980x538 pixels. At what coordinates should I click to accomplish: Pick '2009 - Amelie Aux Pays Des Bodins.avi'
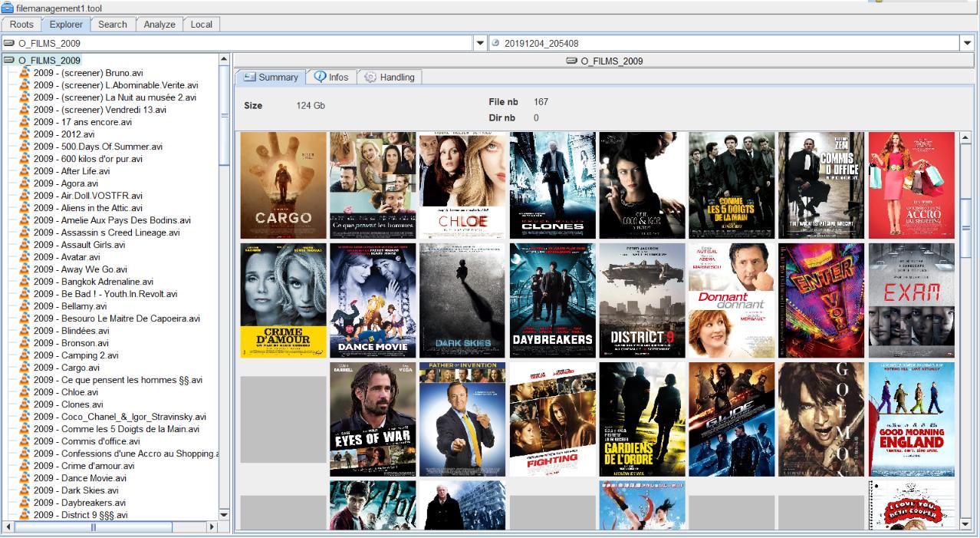pyautogui.click(x=112, y=220)
